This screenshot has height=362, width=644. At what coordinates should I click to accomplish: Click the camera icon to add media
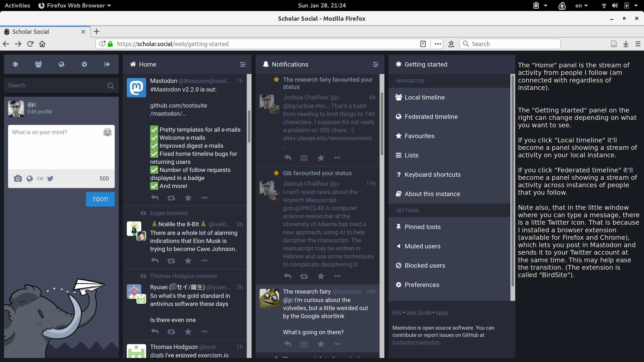point(18,178)
